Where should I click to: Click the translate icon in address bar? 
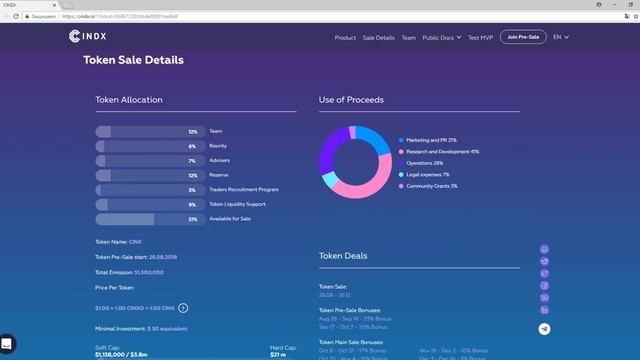627,16
